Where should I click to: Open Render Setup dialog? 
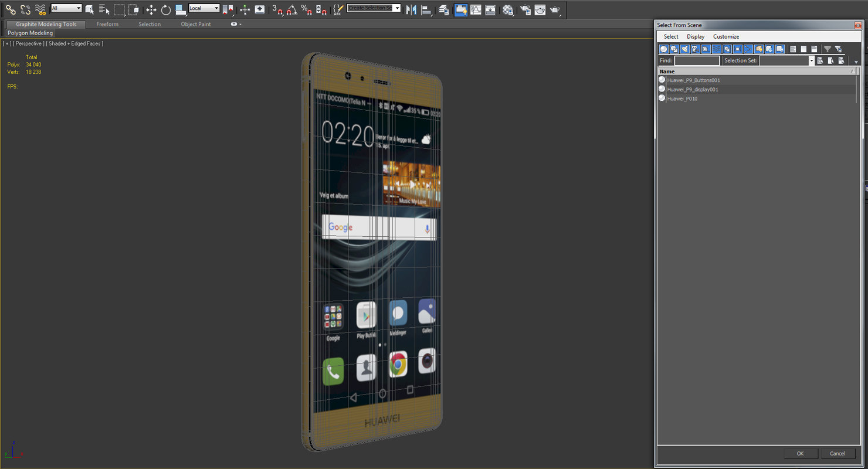coord(525,9)
